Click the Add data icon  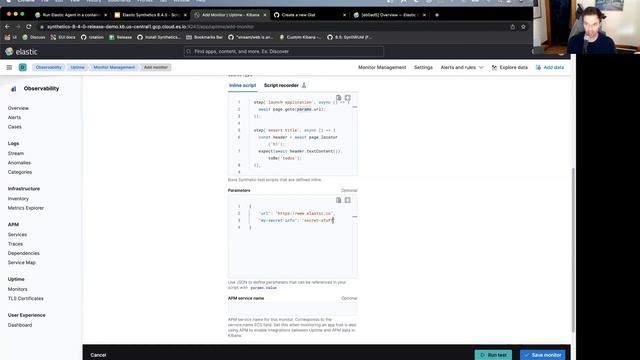click(x=538, y=67)
